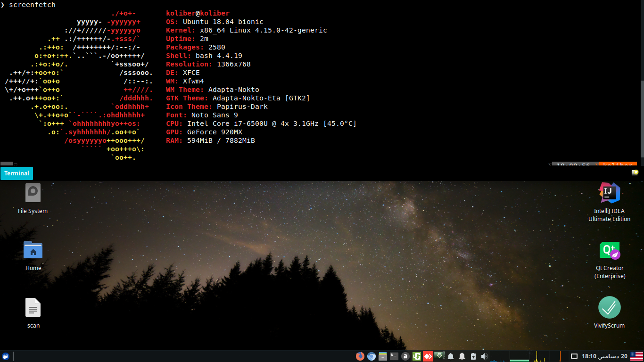Click the kernel version '4.15.0-42-generic'
Viewport: 644px width, 362px height.
pos(291,30)
